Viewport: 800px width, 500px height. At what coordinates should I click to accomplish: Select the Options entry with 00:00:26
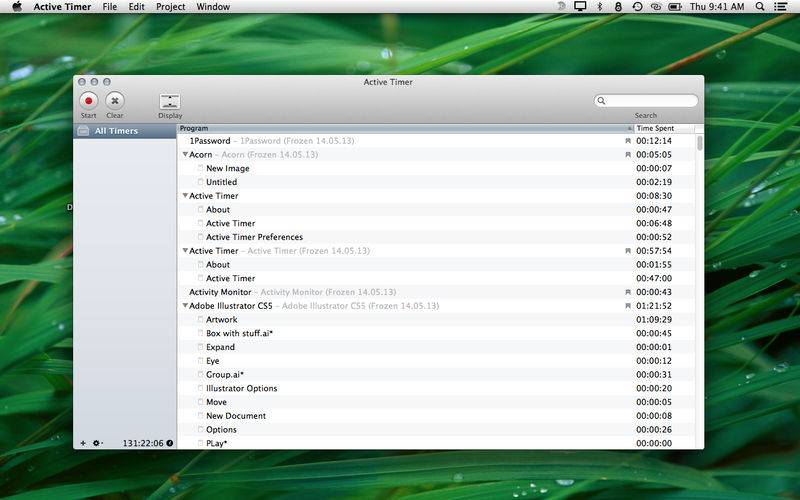pyautogui.click(x=436, y=430)
